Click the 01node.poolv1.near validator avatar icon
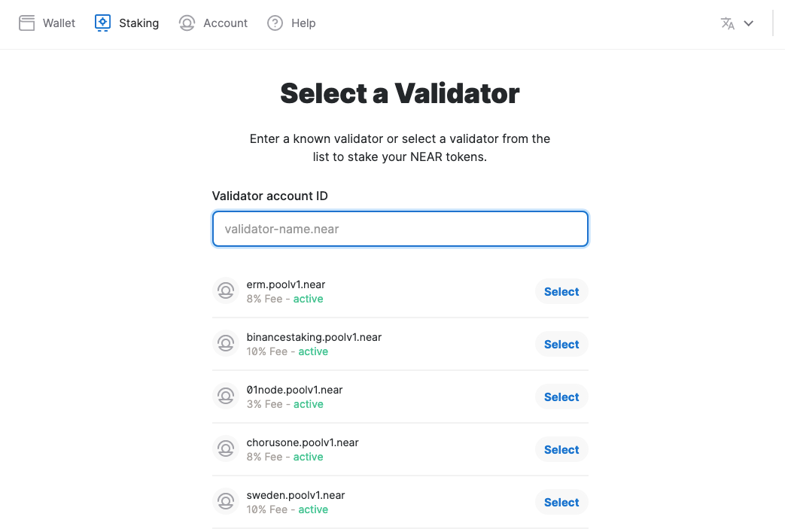 tap(226, 397)
